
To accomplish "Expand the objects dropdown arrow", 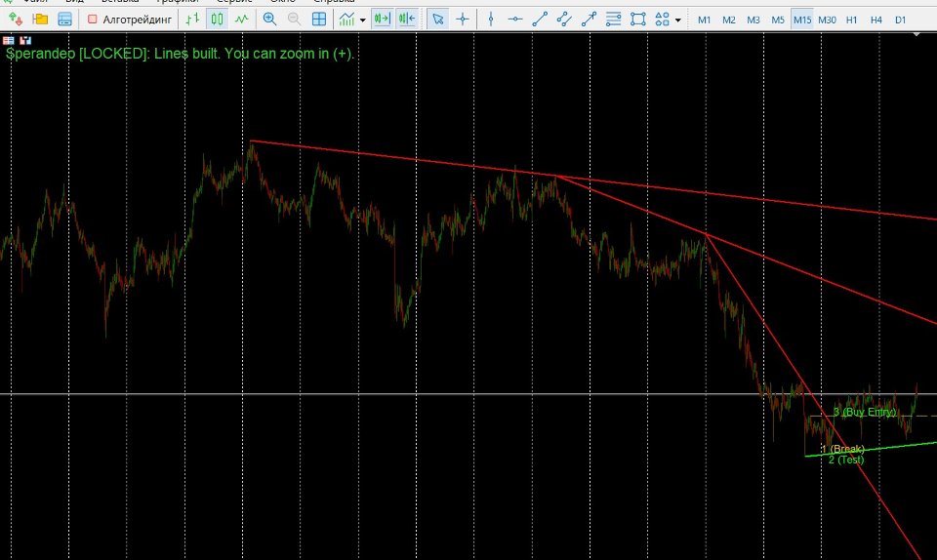I will [x=677, y=20].
